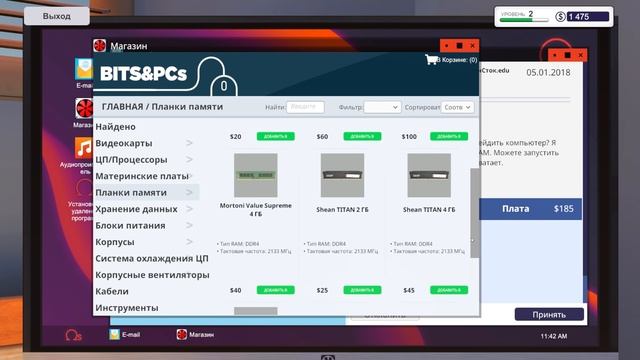Open E-mail from the taskbar
This screenshot has height=360, width=640.
point(124,335)
